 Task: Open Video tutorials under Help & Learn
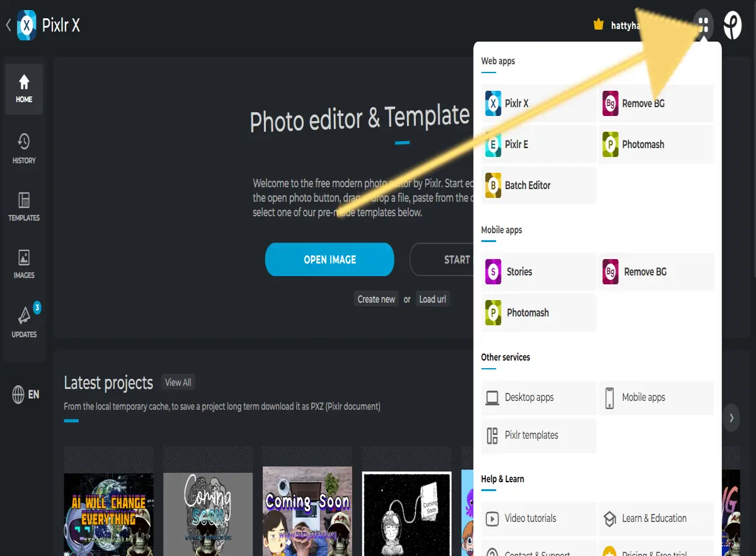(x=539, y=519)
